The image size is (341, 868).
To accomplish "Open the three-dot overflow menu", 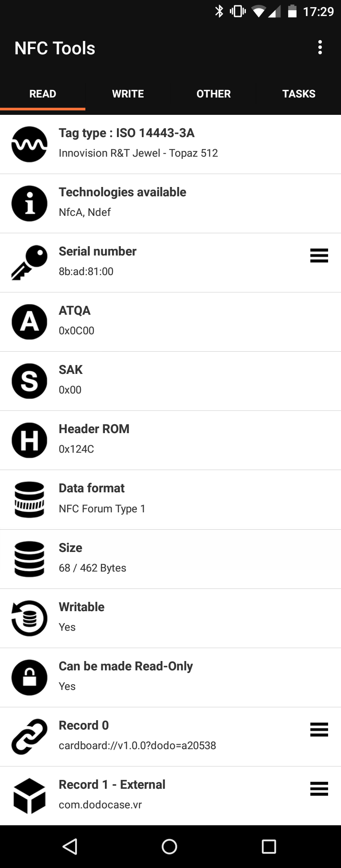I will click(320, 48).
